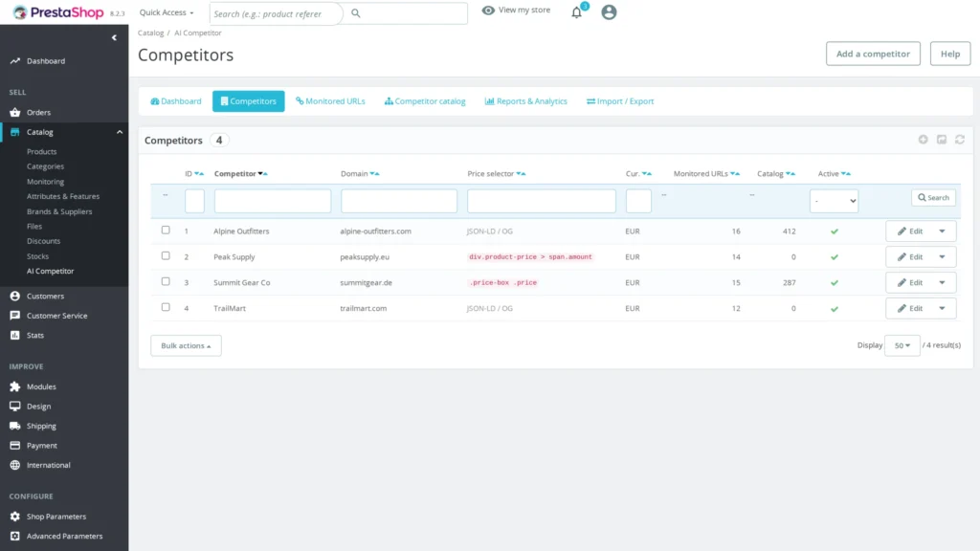Switch to the Monitored URLs tab
The height and width of the screenshot is (551, 980).
[x=330, y=101]
